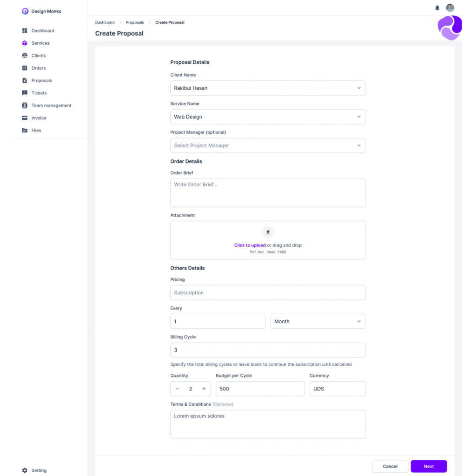Click Dashboard in the breadcrumb trail

coord(105,22)
